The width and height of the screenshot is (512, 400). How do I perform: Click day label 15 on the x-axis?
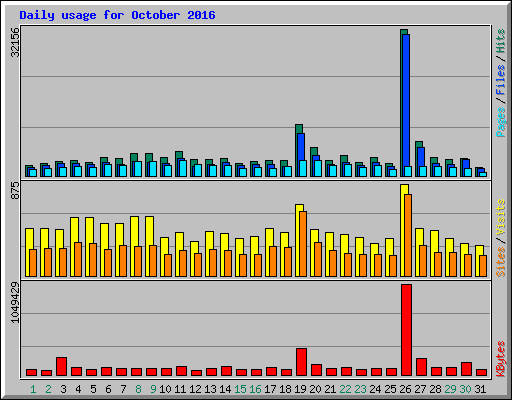(x=240, y=389)
